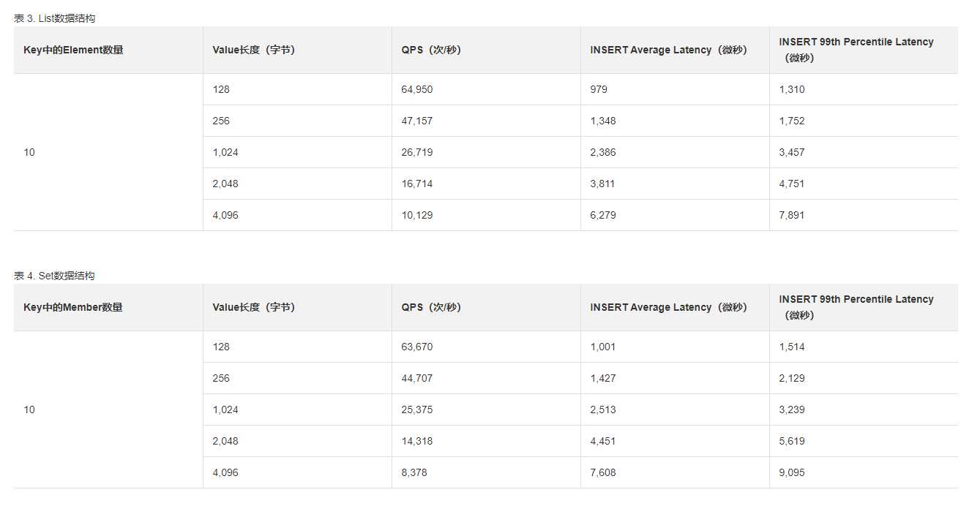This screenshot has width=980, height=506.
Task: Select the 1,001 average latency cell
Action: pyautogui.click(x=603, y=347)
